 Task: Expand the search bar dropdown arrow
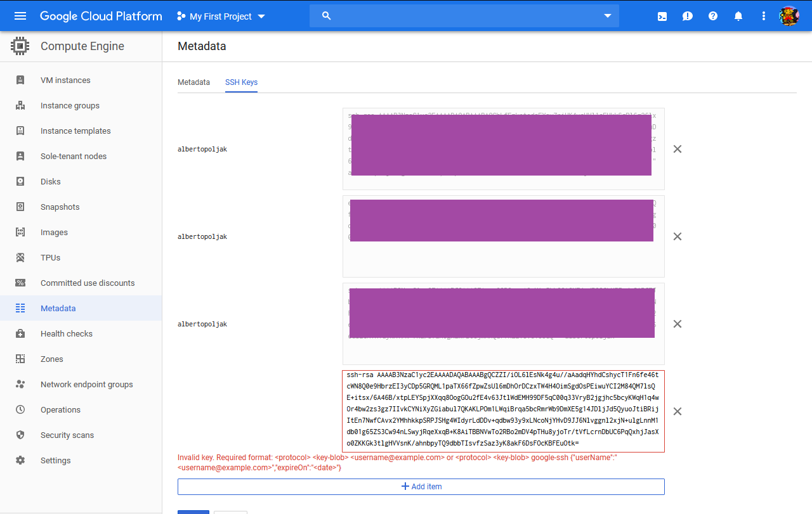tap(608, 16)
